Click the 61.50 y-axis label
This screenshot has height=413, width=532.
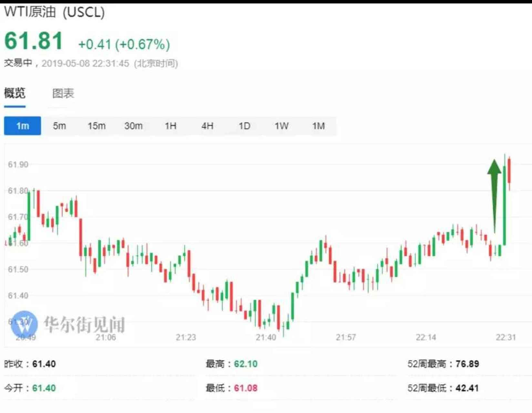point(18,269)
